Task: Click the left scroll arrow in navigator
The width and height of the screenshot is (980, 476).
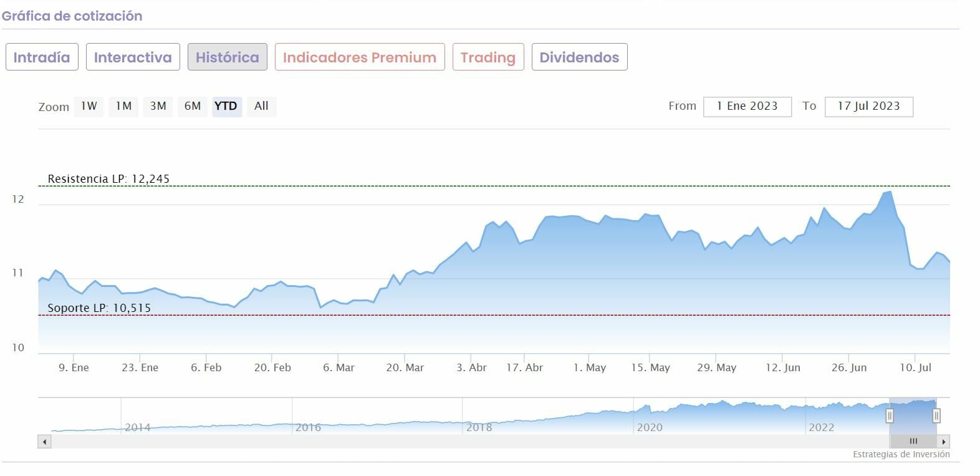Action: click(44, 442)
